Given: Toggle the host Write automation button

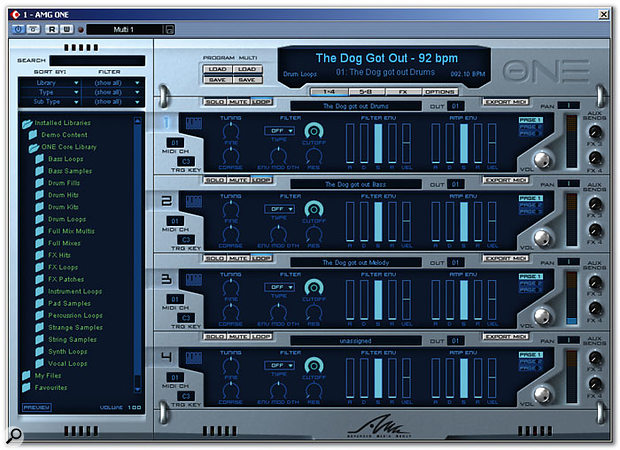Looking at the screenshot, I should click(66, 29).
